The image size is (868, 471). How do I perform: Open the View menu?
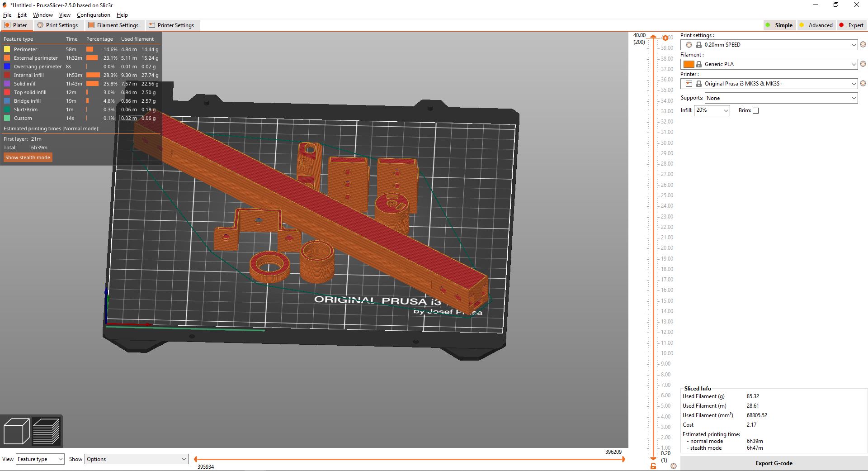(x=65, y=15)
